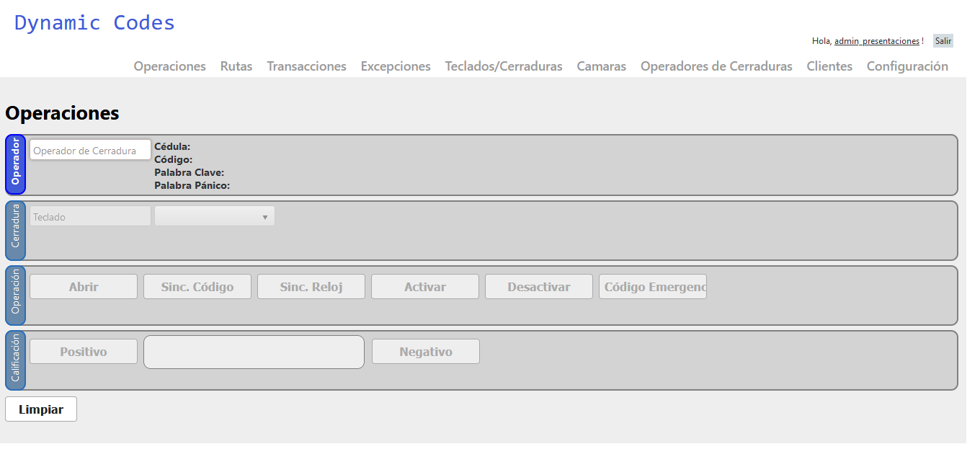This screenshot has height=449, width=980.
Task: Open the Transacciones page
Action: pyautogui.click(x=306, y=66)
